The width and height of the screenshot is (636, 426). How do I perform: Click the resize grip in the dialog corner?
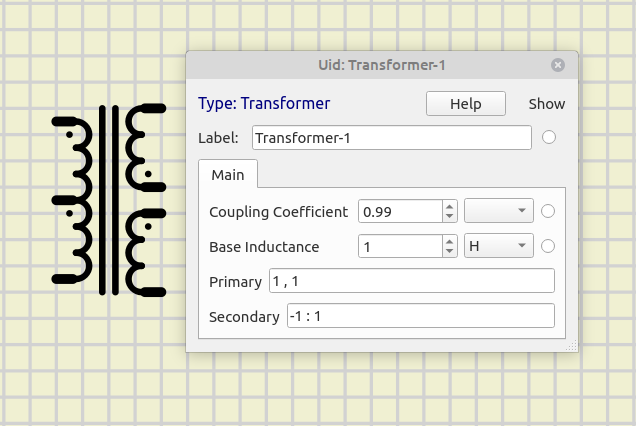point(573,346)
